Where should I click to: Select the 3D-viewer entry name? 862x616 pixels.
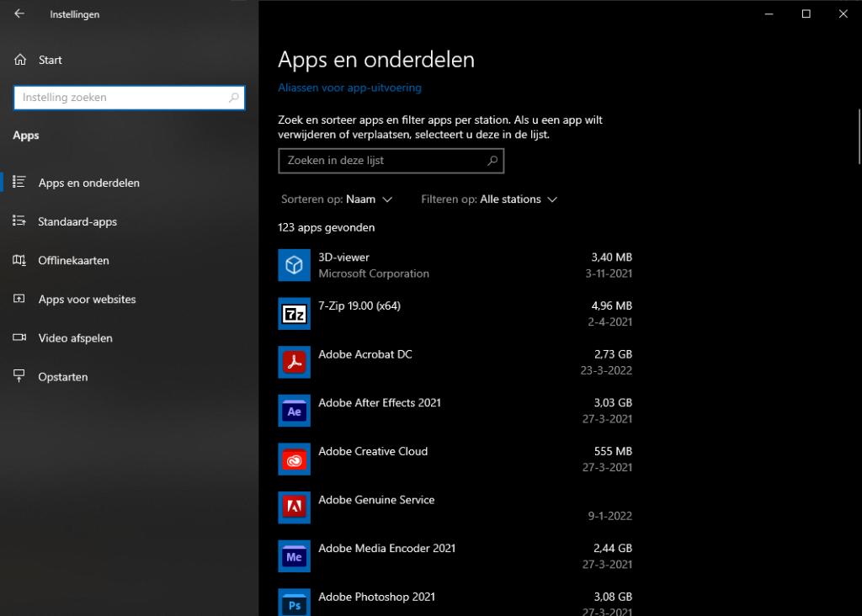coord(343,258)
